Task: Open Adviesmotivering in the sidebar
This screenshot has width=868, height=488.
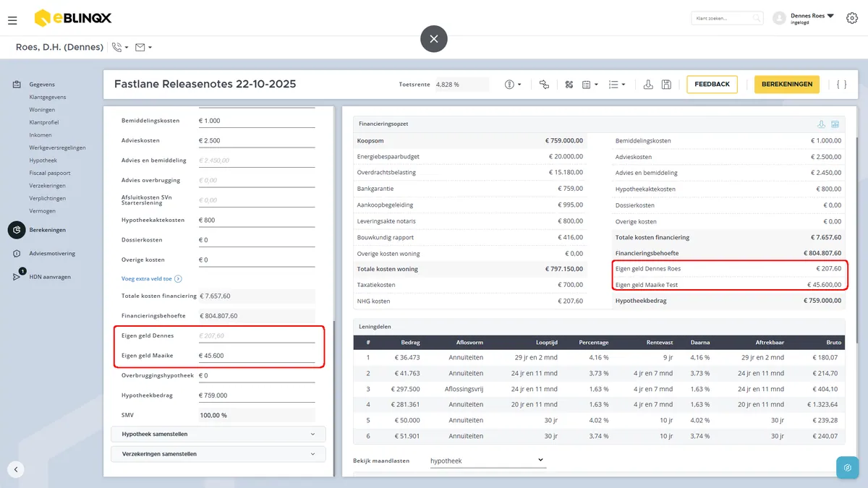Action: (x=52, y=254)
